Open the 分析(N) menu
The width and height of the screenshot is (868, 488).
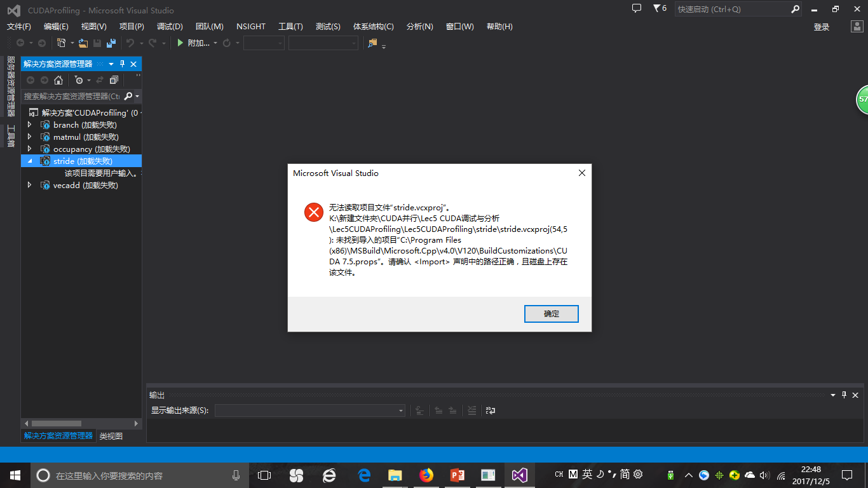419,27
